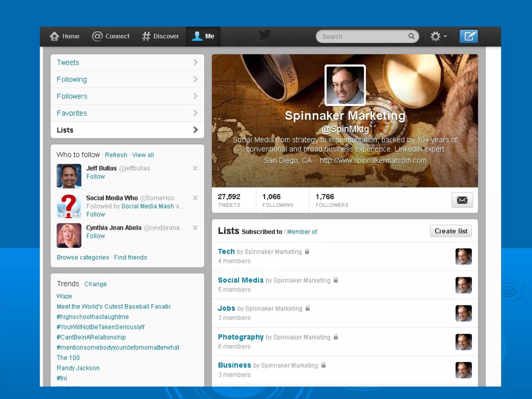
Task: Dismiss Cynthia Jean Abela suggestion
Action: [x=195, y=228]
